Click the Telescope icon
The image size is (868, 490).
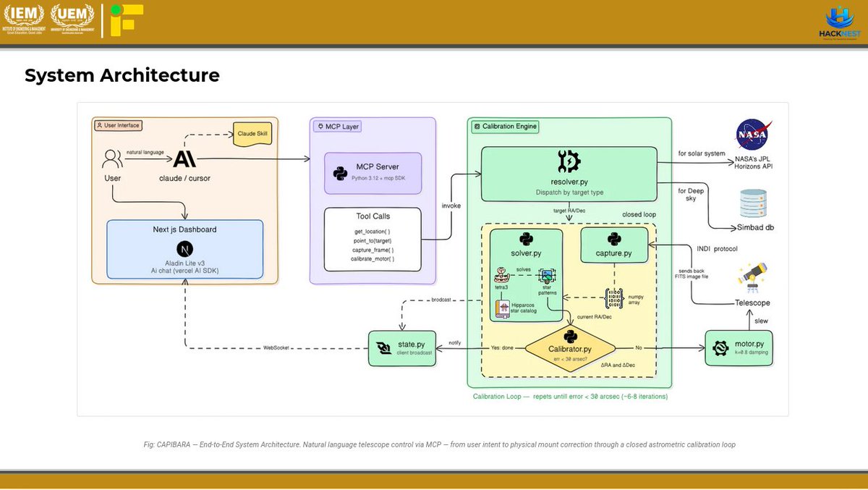[753, 279]
